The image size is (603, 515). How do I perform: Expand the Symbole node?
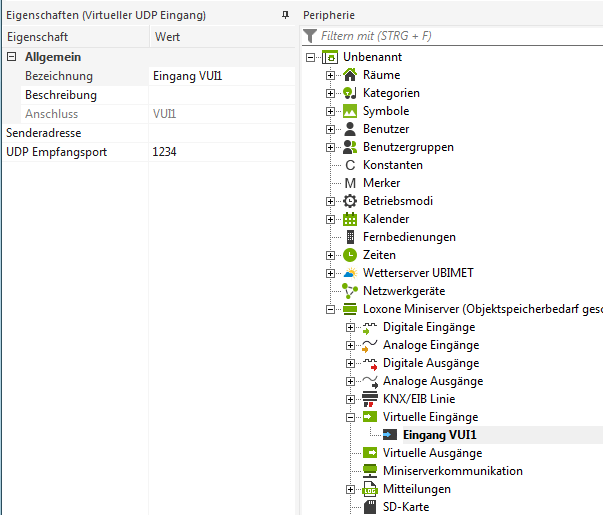[330, 112]
